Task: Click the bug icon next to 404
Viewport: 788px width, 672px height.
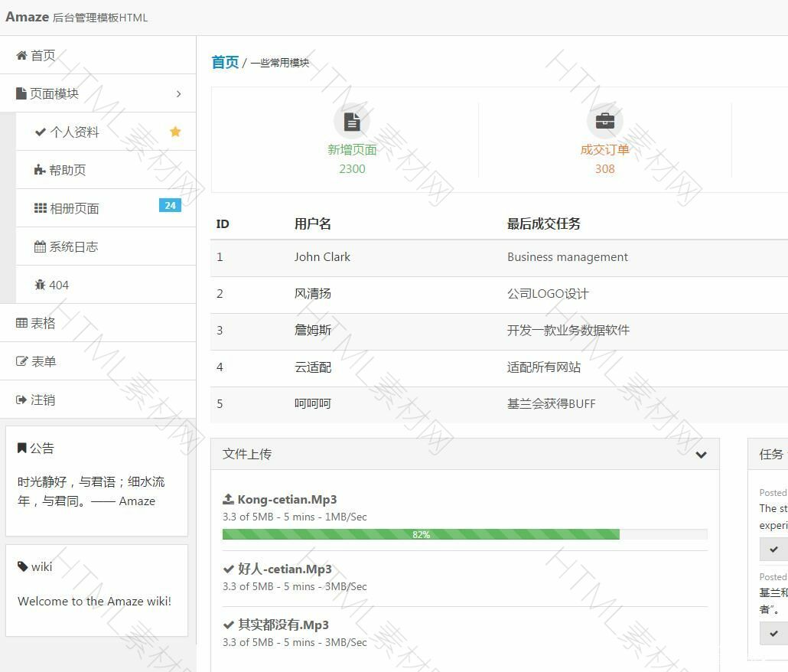Action: tap(40, 285)
